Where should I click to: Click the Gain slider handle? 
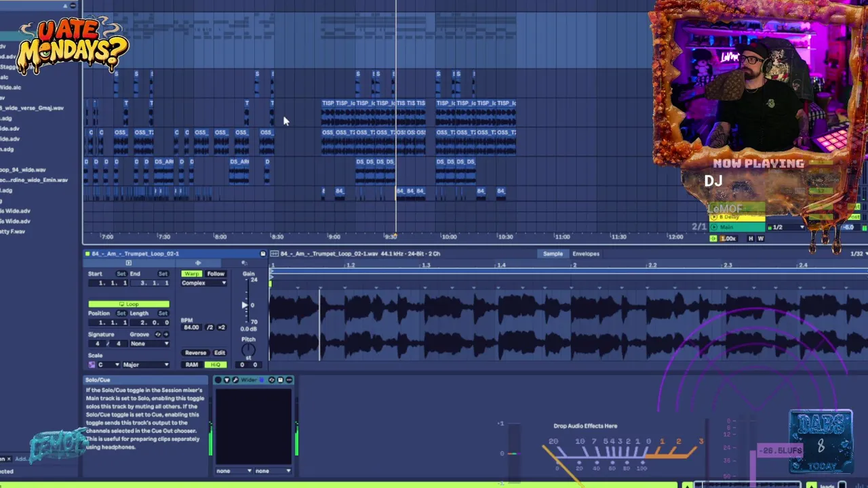(x=245, y=305)
